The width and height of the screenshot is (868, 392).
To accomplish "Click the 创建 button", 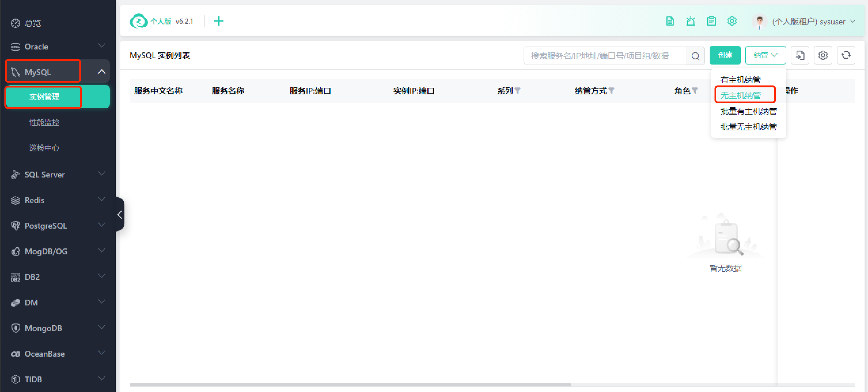I will (x=725, y=55).
